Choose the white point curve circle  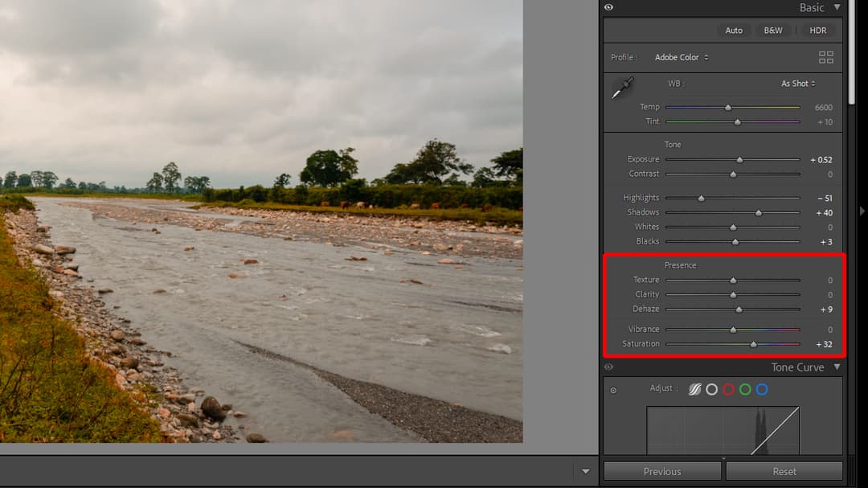coord(712,389)
